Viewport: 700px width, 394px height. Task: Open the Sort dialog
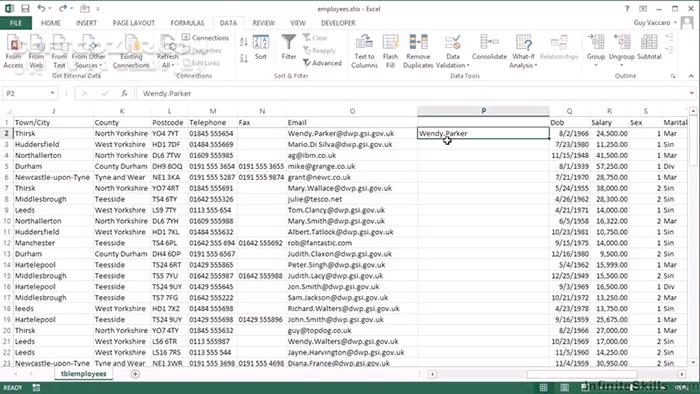click(261, 48)
